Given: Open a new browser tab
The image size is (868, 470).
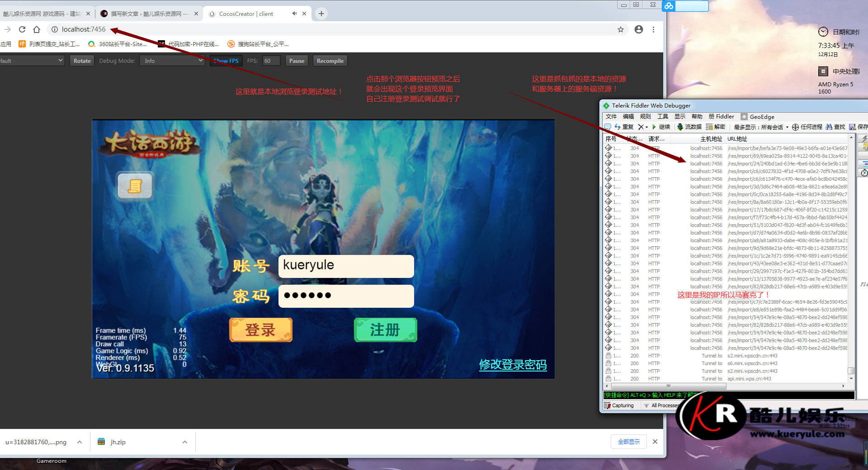Looking at the screenshot, I should pyautogui.click(x=321, y=14).
